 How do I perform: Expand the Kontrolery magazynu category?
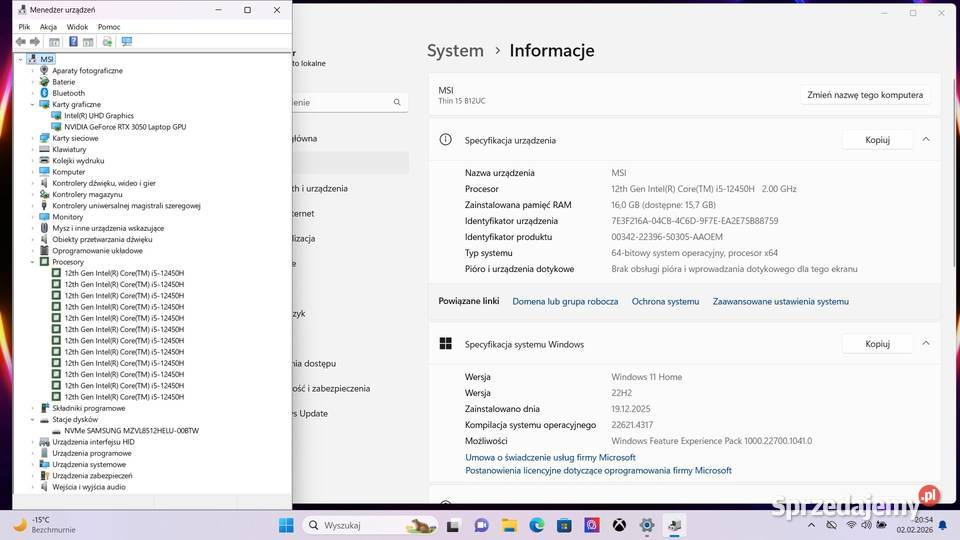pos(32,195)
